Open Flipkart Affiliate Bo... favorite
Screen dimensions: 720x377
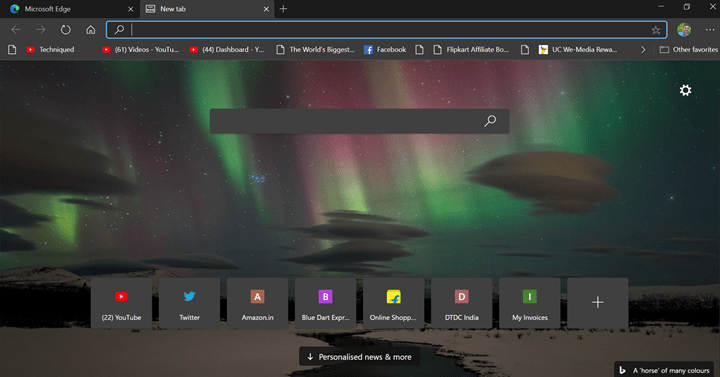point(471,50)
